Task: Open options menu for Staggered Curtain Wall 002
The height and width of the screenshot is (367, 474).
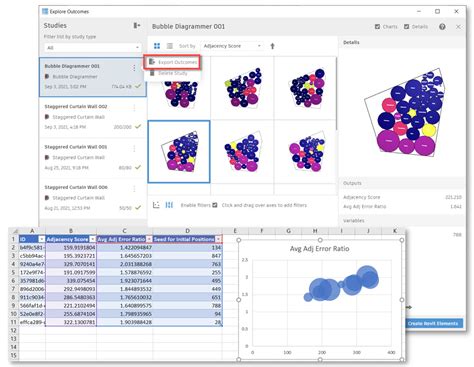Action: coord(134,108)
